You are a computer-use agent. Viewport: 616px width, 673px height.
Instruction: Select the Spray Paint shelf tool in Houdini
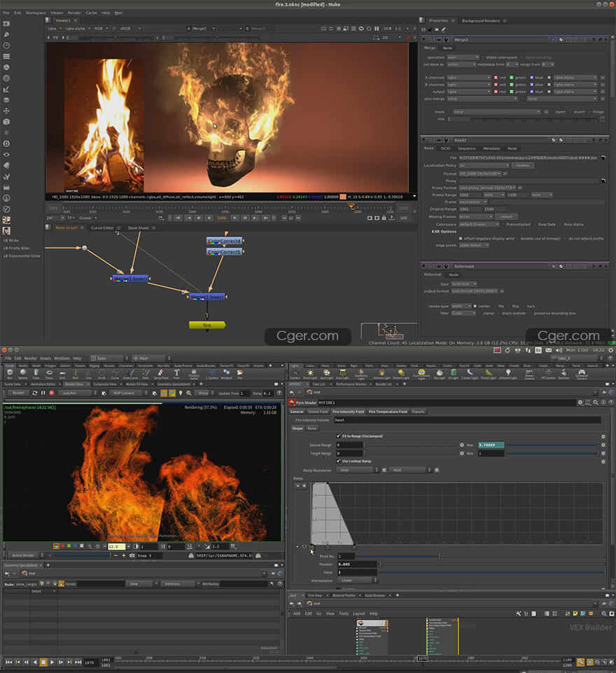coord(161,374)
